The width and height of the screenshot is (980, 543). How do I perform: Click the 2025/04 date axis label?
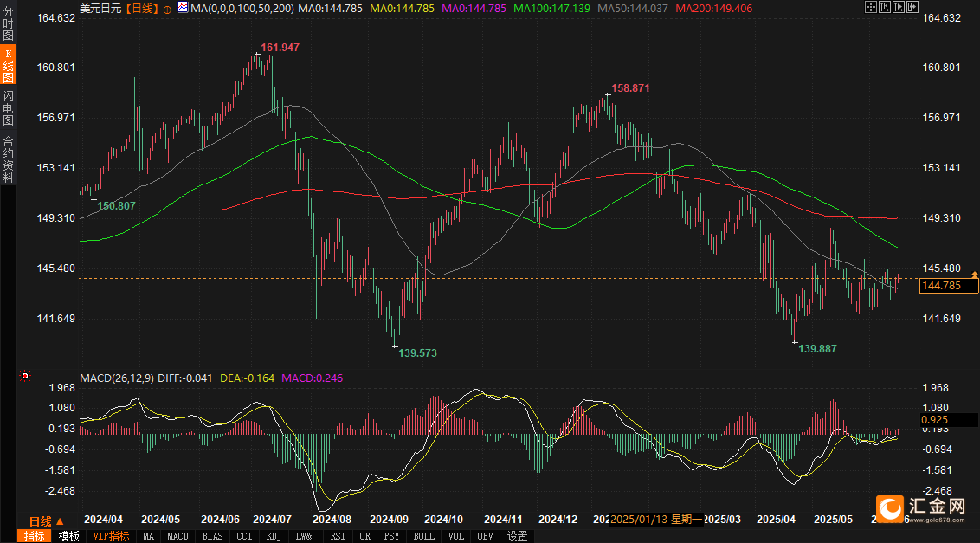point(776,520)
